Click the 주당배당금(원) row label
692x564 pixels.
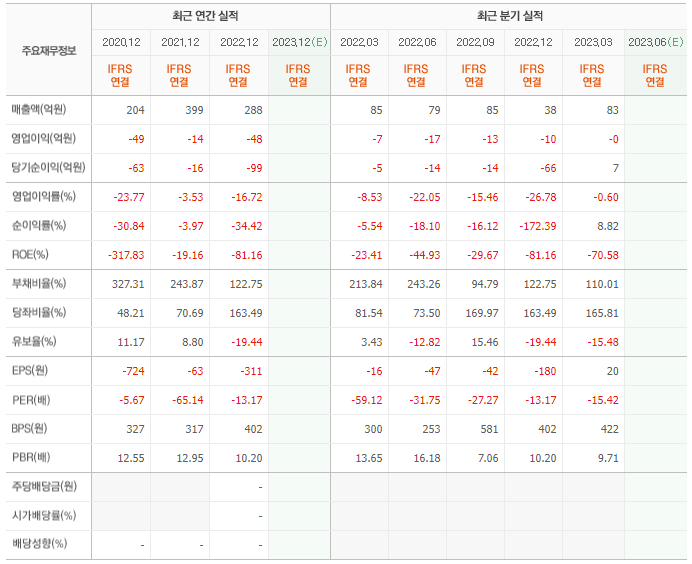coord(44,486)
